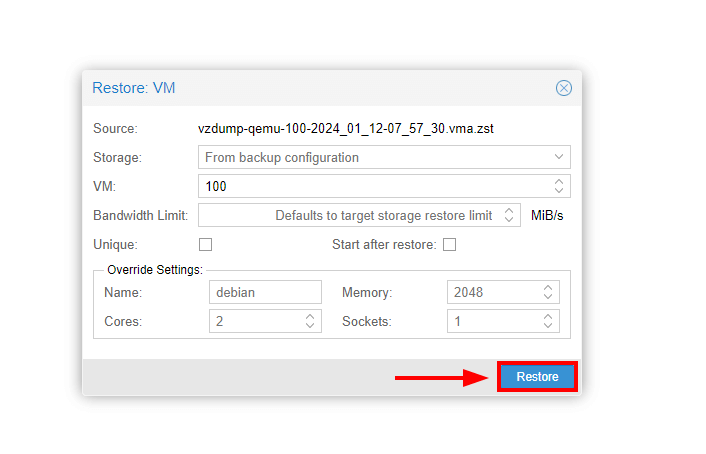Increase Cores count with up arrow
The width and height of the screenshot is (706, 454).
point(310,317)
